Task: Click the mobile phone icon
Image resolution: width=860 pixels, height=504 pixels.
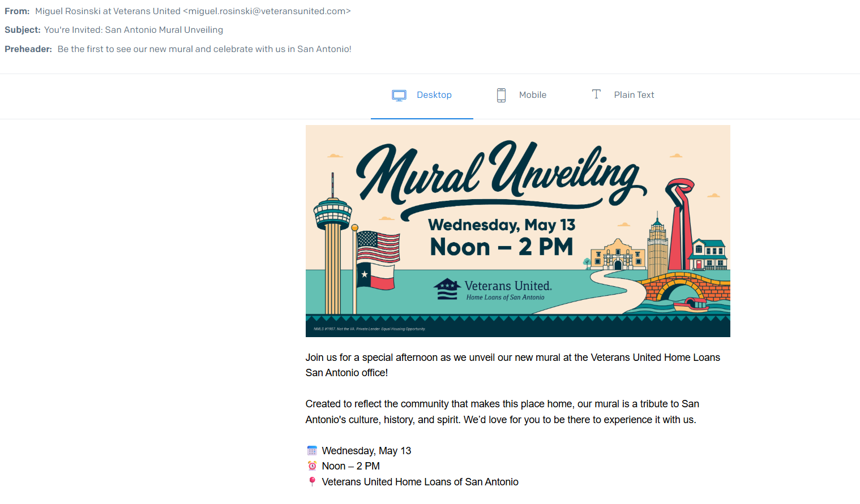Action: (501, 95)
